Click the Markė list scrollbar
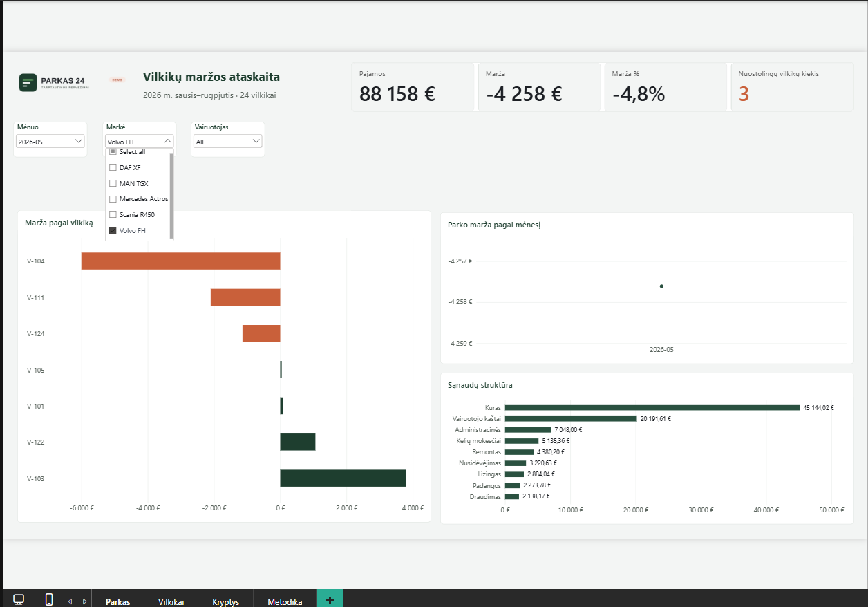 coord(171,196)
